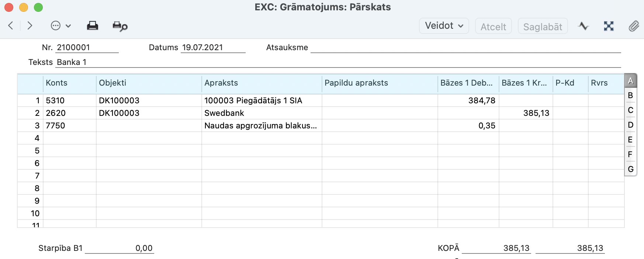The width and height of the screenshot is (644, 259).
Task: Click the paperclip attachments icon
Action: coord(634,26)
